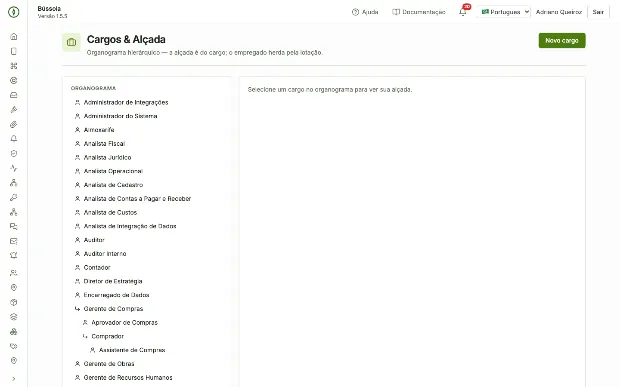Expand the sidebar with the bottom chevron
Viewport: 620px width, 387px height.
coord(13,379)
